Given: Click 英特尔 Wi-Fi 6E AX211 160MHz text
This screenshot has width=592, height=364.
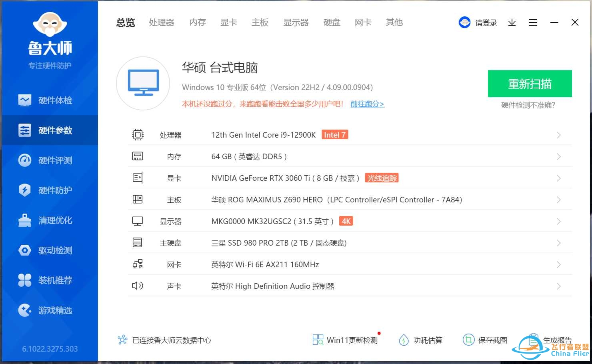Looking at the screenshot, I should (265, 265).
